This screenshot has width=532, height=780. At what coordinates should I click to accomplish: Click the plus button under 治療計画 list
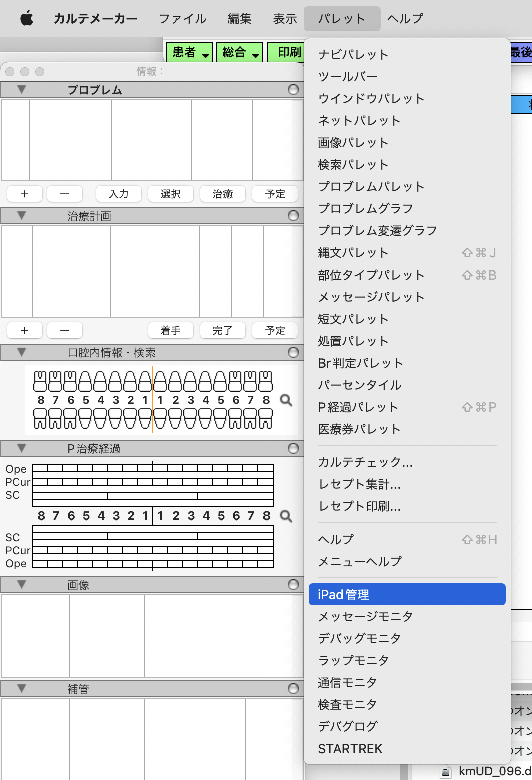point(24,330)
